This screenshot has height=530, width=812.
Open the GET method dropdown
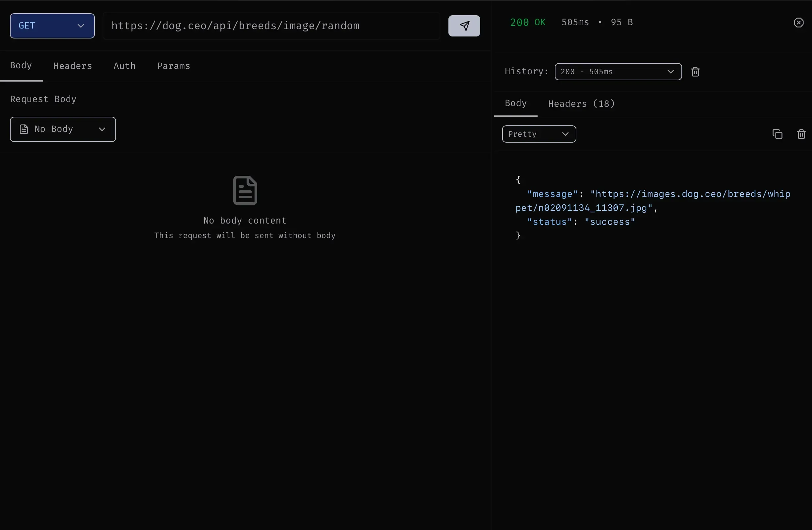tap(52, 26)
